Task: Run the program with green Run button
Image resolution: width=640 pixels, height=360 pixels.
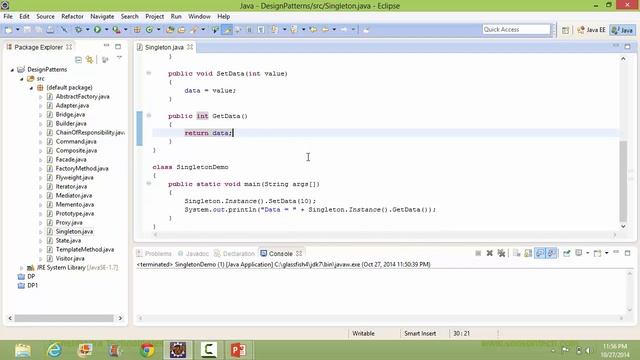Action: pyautogui.click(x=97, y=30)
